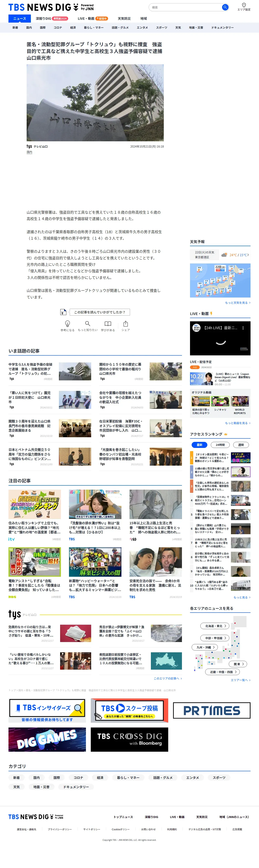Open the お問い合わせ footer link
Viewport: 259px width, 868px height.
point(148,829)
